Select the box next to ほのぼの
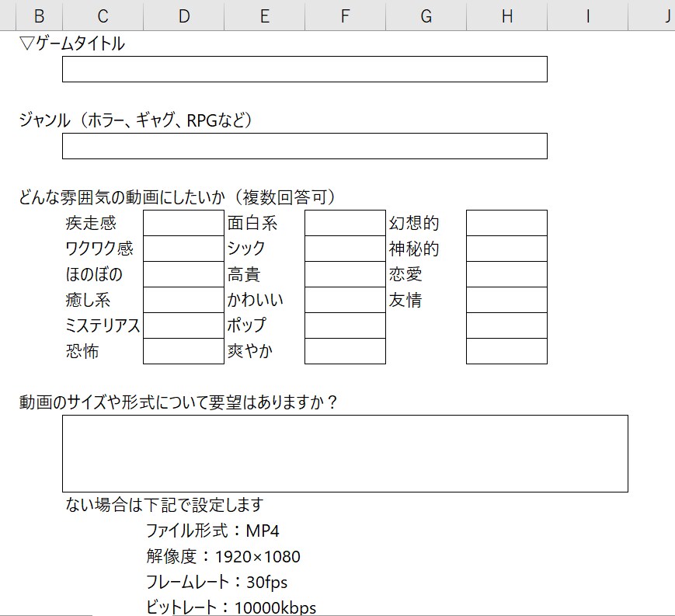 click(x=184, y=274)
